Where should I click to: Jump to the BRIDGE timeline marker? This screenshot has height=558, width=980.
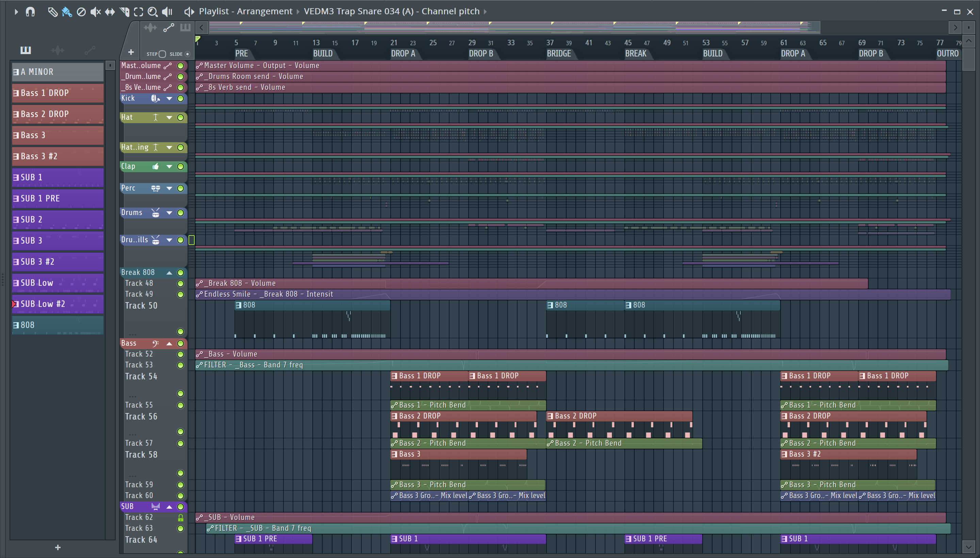[559, 54]
